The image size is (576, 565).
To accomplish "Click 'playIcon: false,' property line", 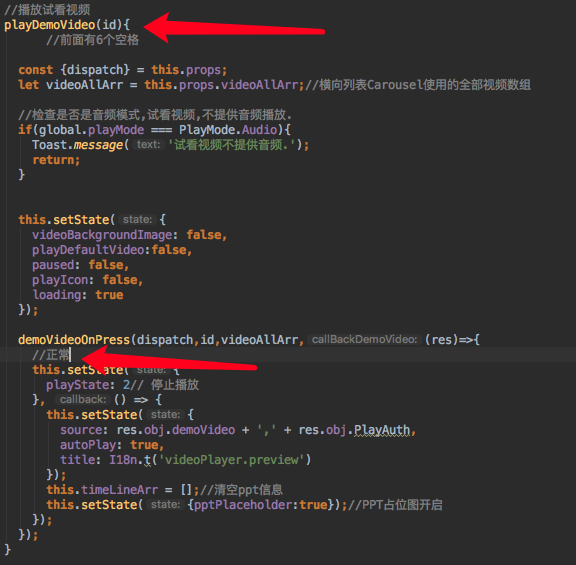I will click(x=87, y=280).
